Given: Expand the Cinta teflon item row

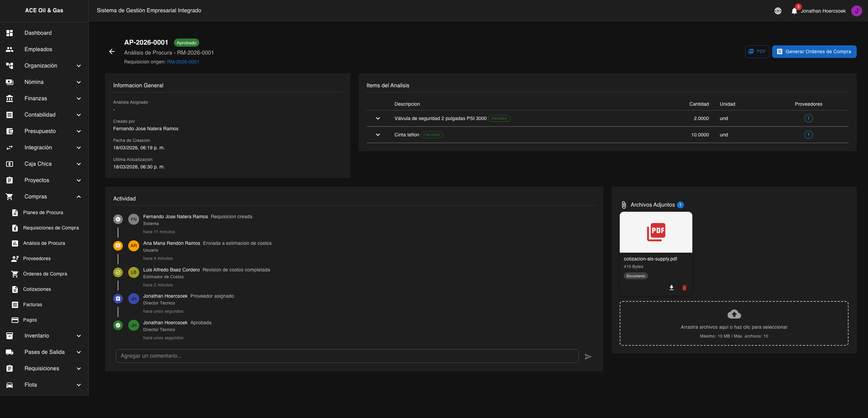Looking at the screenshot, I should pos(378,135).
